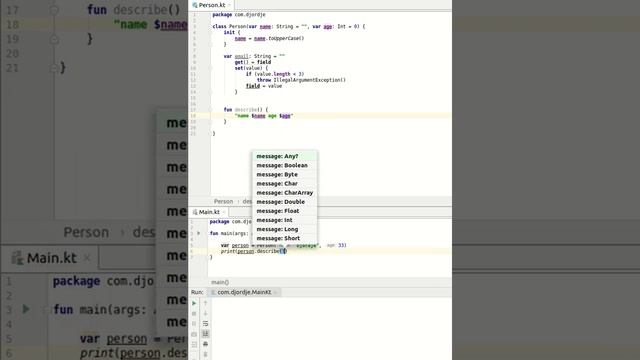Click run gutter arrow beside fun main
The image size is (640, 360).
pos(199,233)
